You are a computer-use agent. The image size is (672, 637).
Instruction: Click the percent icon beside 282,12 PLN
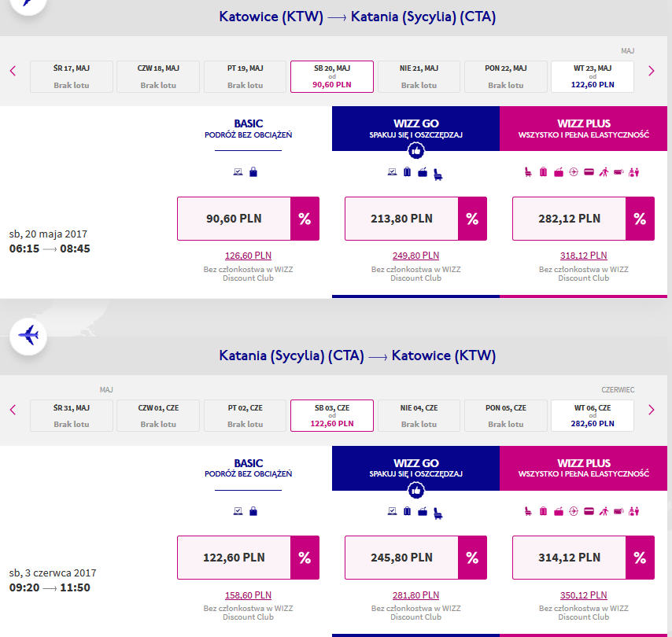pyautogui.click(x=640, y=219)
